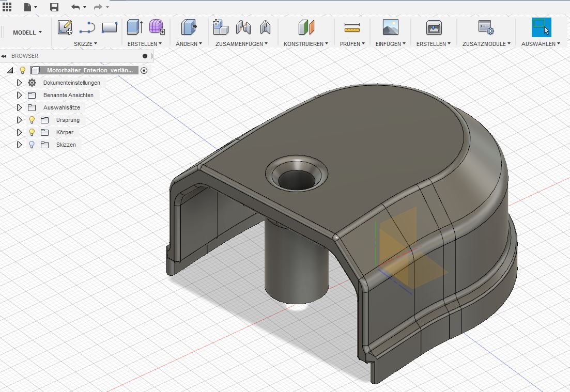Click the Measure ruler icon
The image size is (570, 392).
coord(352,27)
